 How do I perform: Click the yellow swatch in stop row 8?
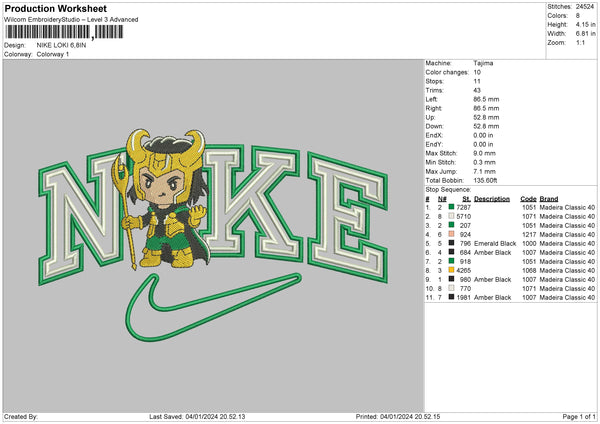[452, 270]
